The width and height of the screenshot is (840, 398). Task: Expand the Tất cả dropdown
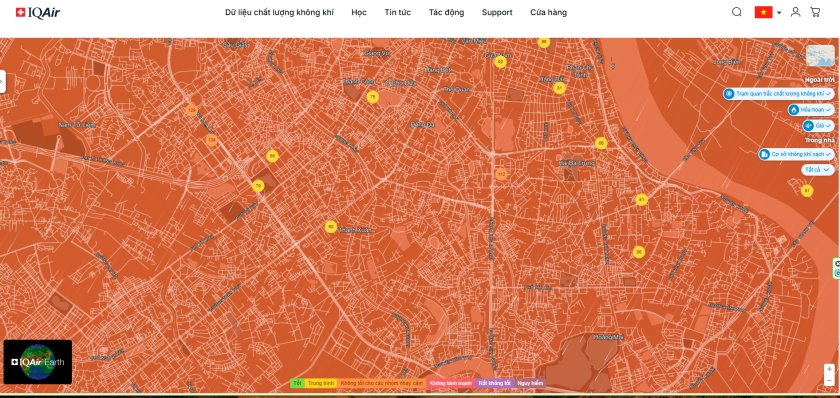[818, 169]
